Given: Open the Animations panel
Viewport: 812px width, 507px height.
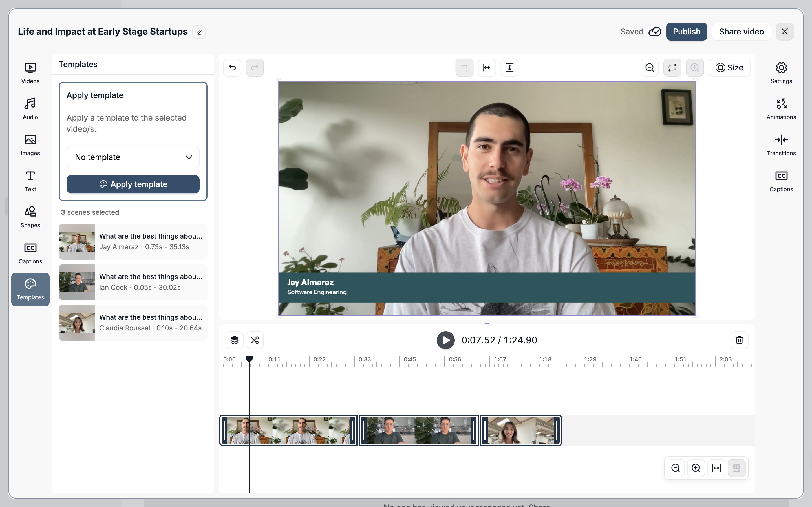Looking at the screenshot, I should pos(781,109).
